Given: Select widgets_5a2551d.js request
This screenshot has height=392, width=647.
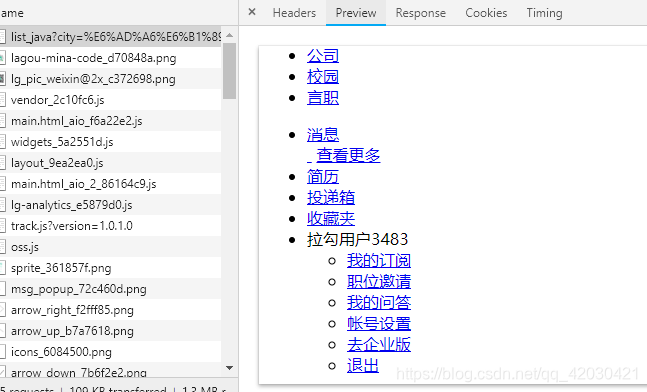Looking at the screenshot, I should (111, 142).
